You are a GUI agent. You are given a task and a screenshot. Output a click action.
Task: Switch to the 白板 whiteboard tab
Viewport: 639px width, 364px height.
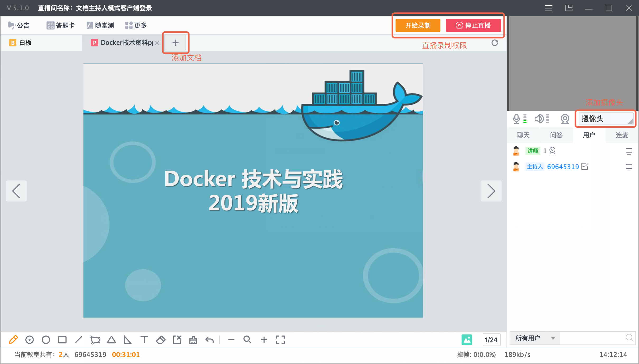42,43
